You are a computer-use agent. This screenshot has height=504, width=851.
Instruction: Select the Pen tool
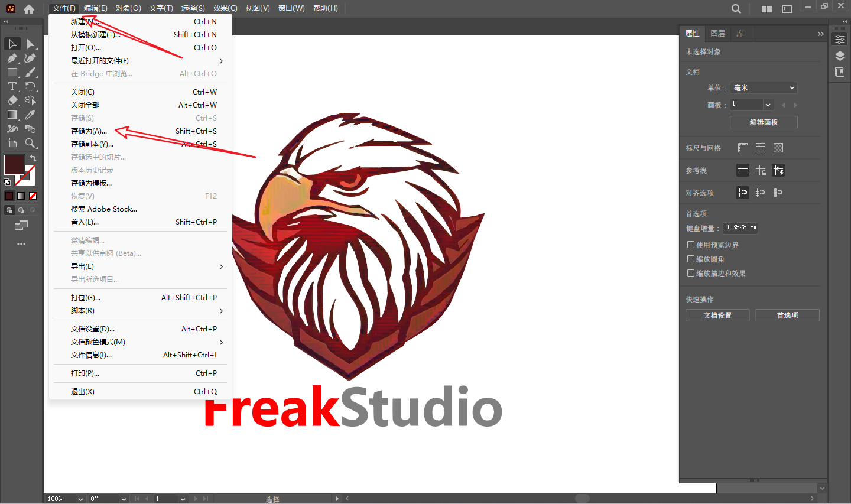point(12,58)
